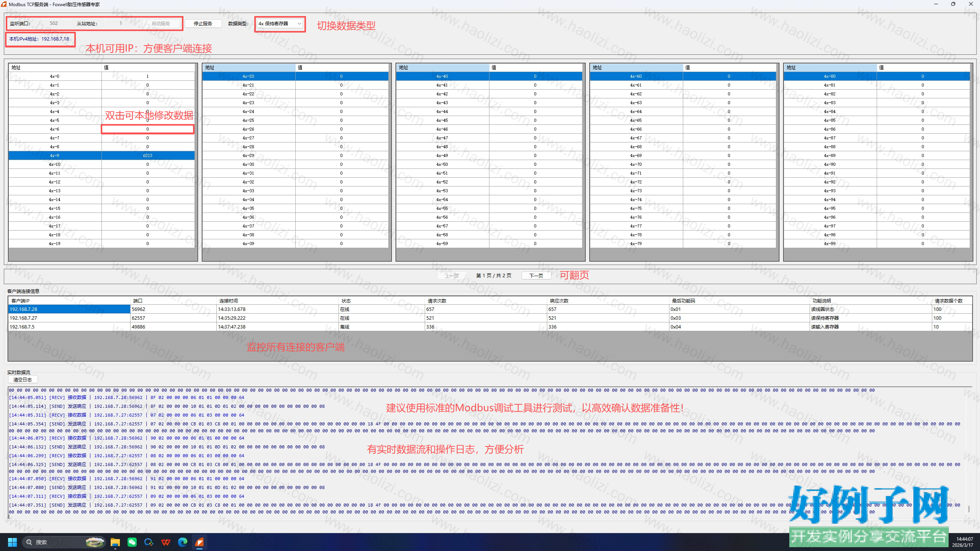Select register address 4x-19

55,244
